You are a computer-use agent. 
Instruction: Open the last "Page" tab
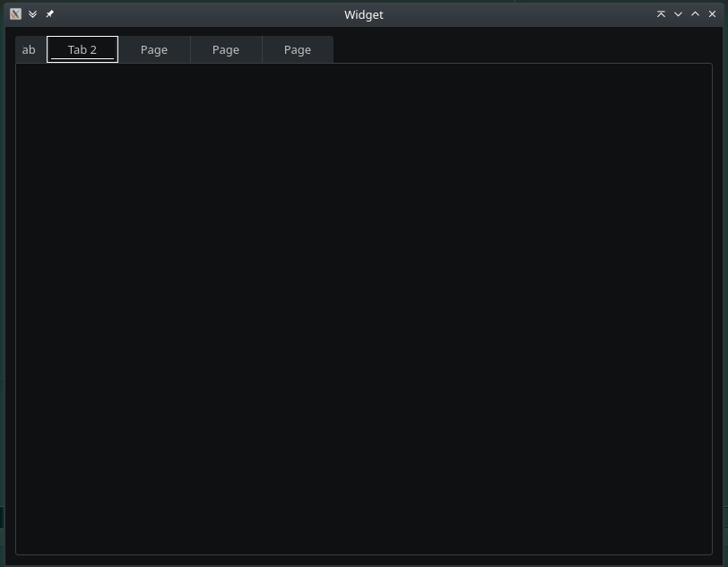(x=298, y=50)
